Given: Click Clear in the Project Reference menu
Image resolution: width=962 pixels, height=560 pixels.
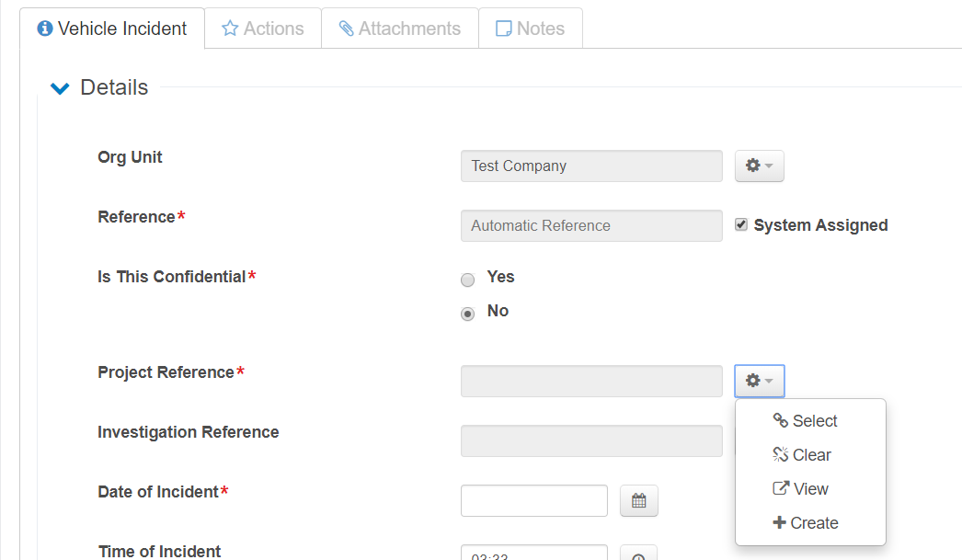Looking at the screenshot, I should coord(802,455).
